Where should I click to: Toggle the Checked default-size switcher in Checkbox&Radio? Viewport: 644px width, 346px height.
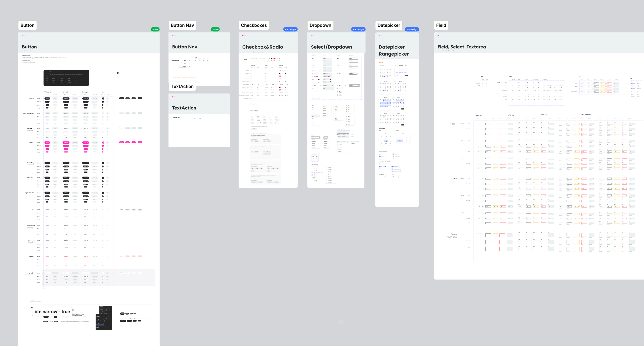pyautogui.click(x=280, y=73)
